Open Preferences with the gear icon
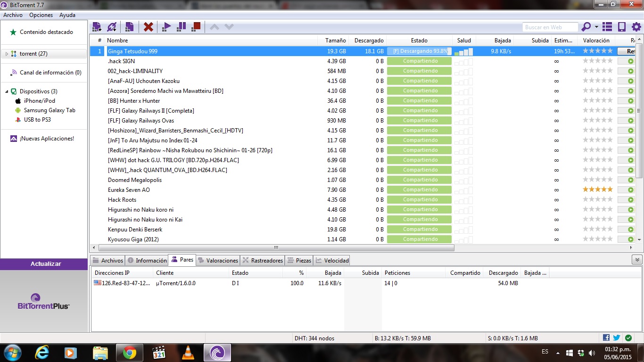The image size is (644, 362). [x=636, y=27]
